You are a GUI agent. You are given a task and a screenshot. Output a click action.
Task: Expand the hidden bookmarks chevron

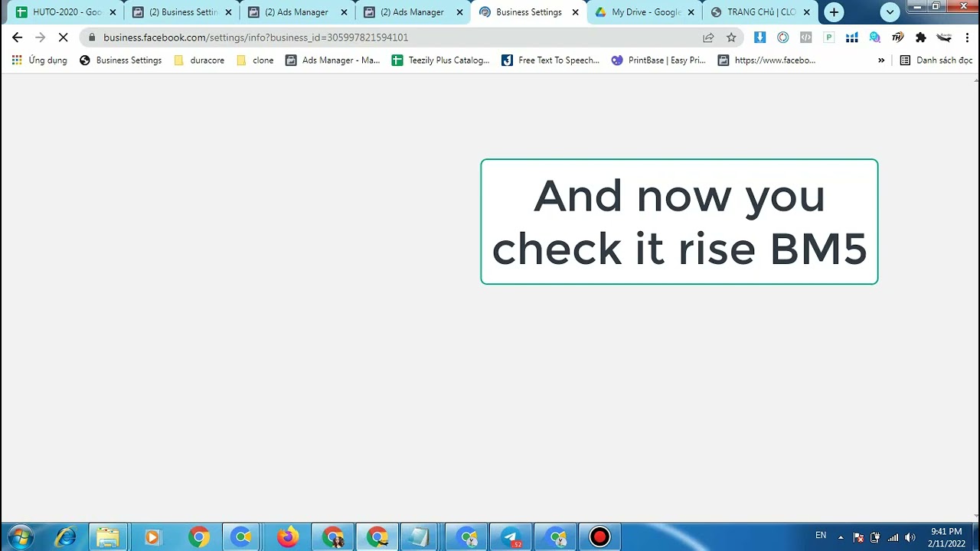(x=881, y=60)
